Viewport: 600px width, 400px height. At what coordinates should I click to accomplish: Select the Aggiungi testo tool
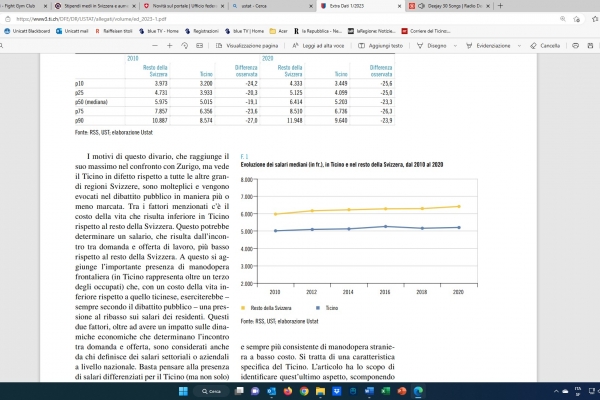tap(380, 46)
